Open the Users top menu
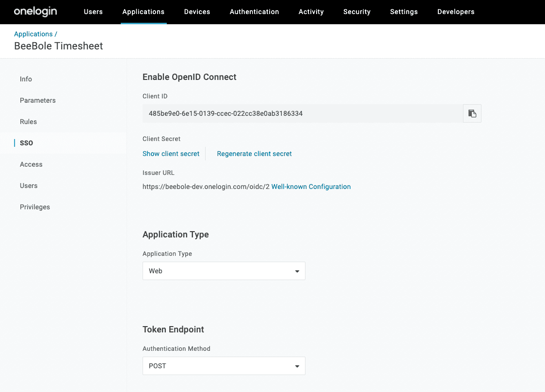This screenshot has height=392, width=545. click(x=93, y=12)
